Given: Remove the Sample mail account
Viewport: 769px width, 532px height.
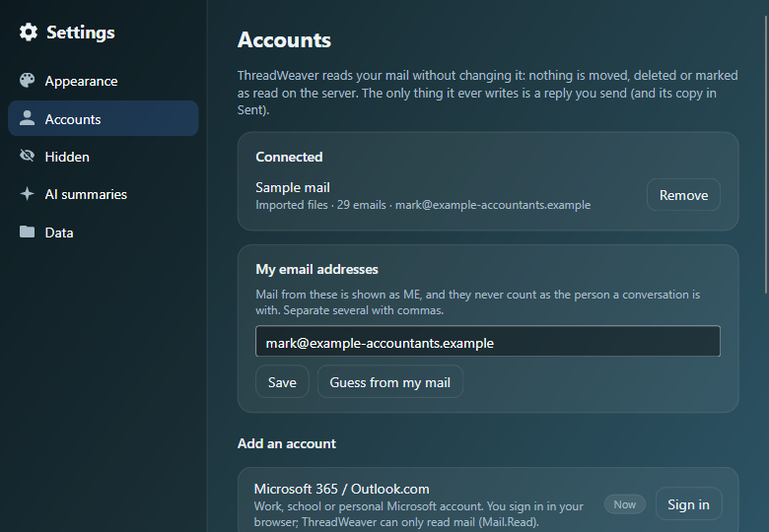Looking at the screenshot, I should click(683, 195).
